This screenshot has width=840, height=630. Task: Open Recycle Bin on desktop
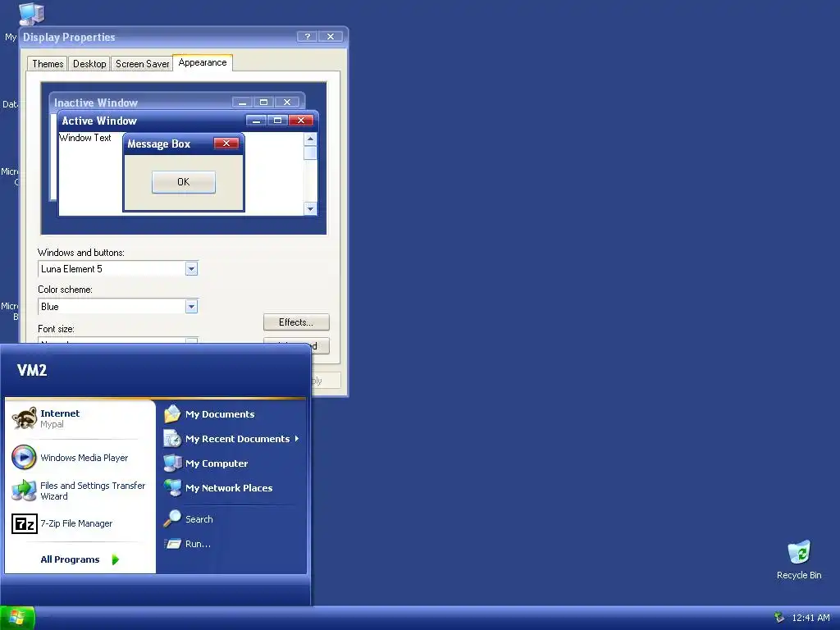(x=799, y=560)
